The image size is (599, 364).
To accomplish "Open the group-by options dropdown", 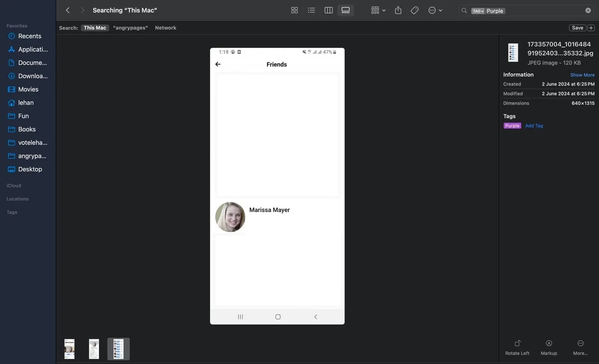I will [x=378, y=10].
